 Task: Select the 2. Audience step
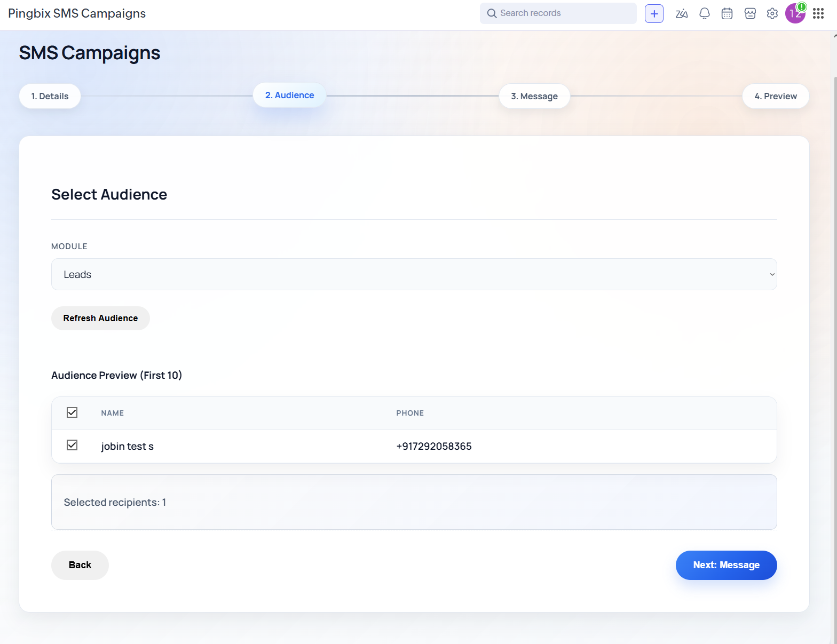pos(290,95)
